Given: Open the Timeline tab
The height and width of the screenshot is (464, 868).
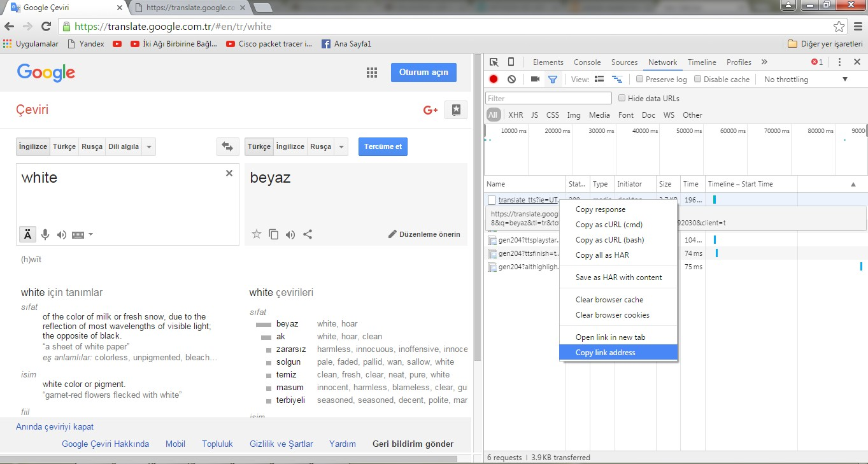Looking at the screenshot, I should 702,62.
